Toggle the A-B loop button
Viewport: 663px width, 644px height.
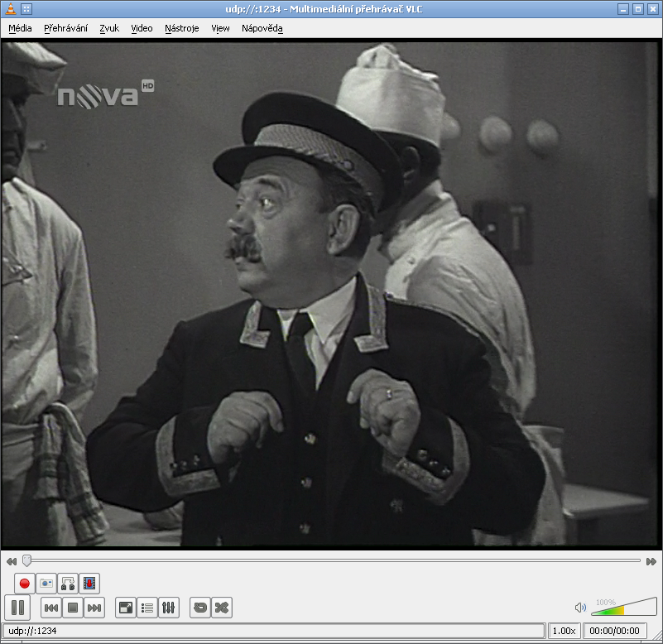point(68,584)
